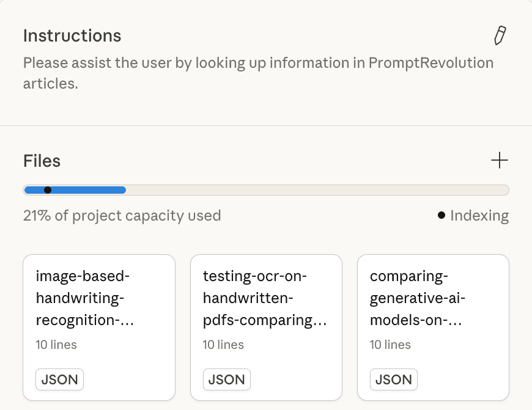The width and height of the screenshot is (532, 410).
Task: Select the Files section heading
Action: click(42, 161)
